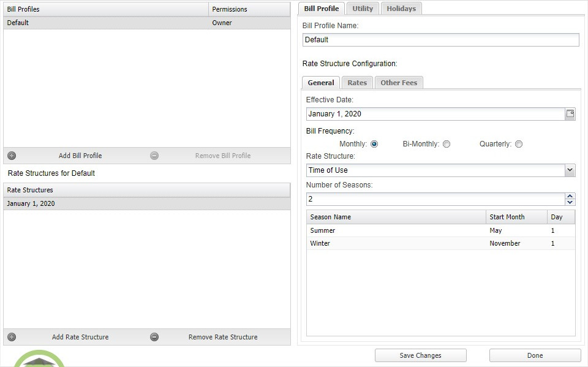Viewport: 588px width, 367px height.
Task: Click the Permissions column header
Action: [249, 9]
